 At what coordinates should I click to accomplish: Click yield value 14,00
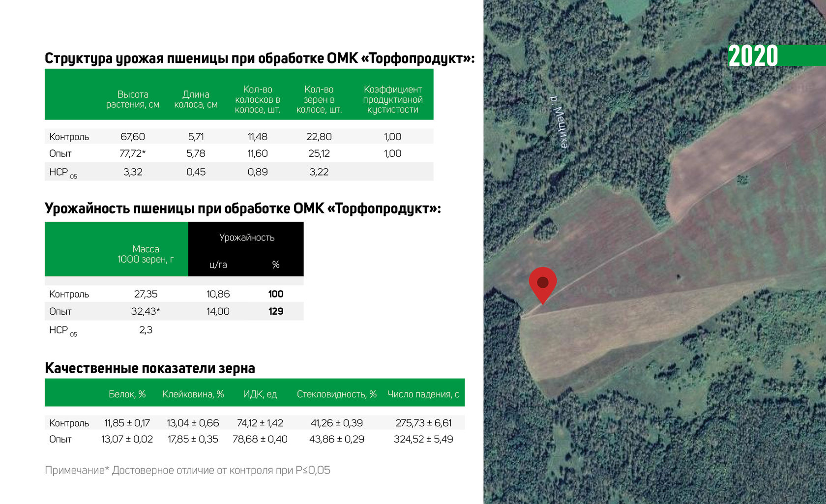click(x=218, y=311)
